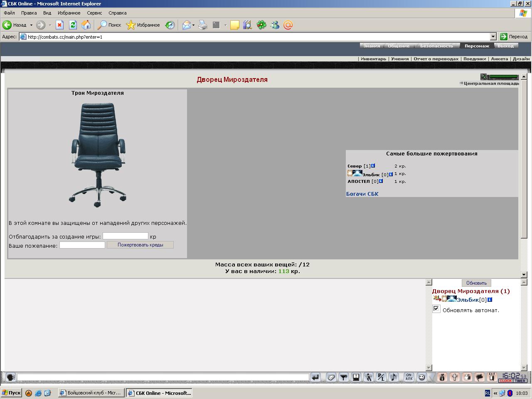Open the IE History icon
The image size is (532, 399).
pyautogui.click(x=170, y=25)
